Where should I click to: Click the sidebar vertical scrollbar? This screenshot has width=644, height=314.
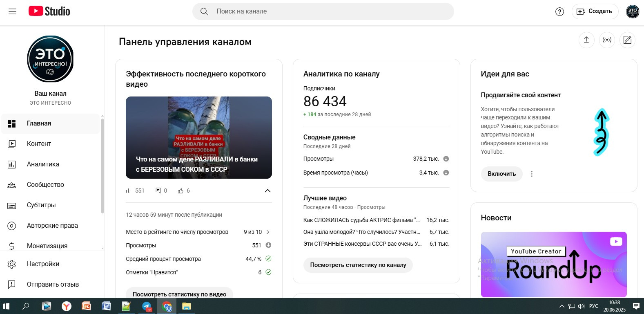coord(102,166)
